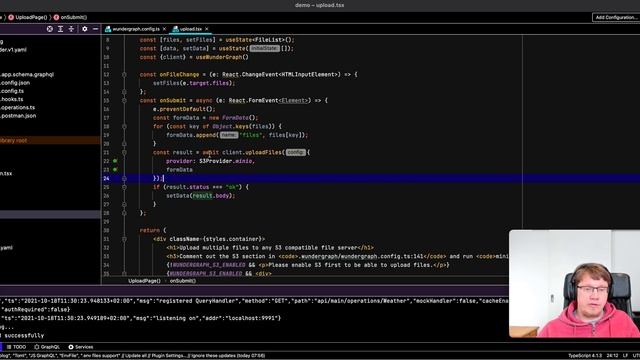Click Update all link in status notification
Screen dimensions: 640x360
coord(135,356)
